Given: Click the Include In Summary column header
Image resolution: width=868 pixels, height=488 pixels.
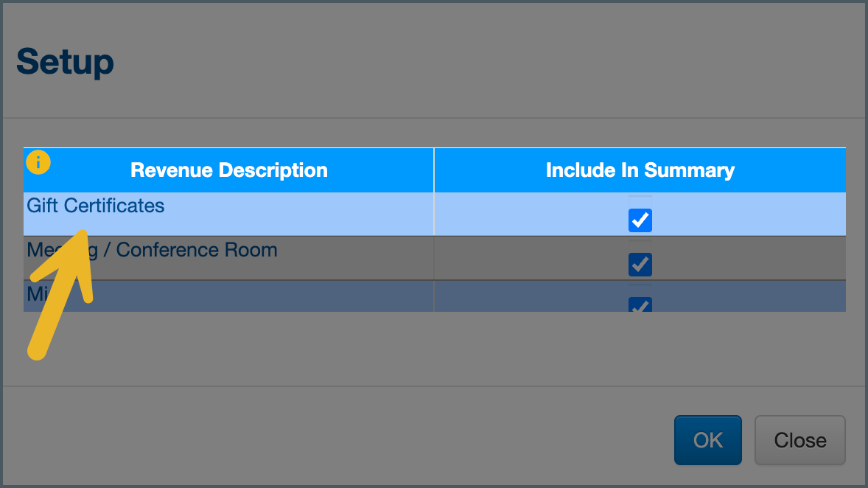Looking at the screenshot, I should 640,170.
